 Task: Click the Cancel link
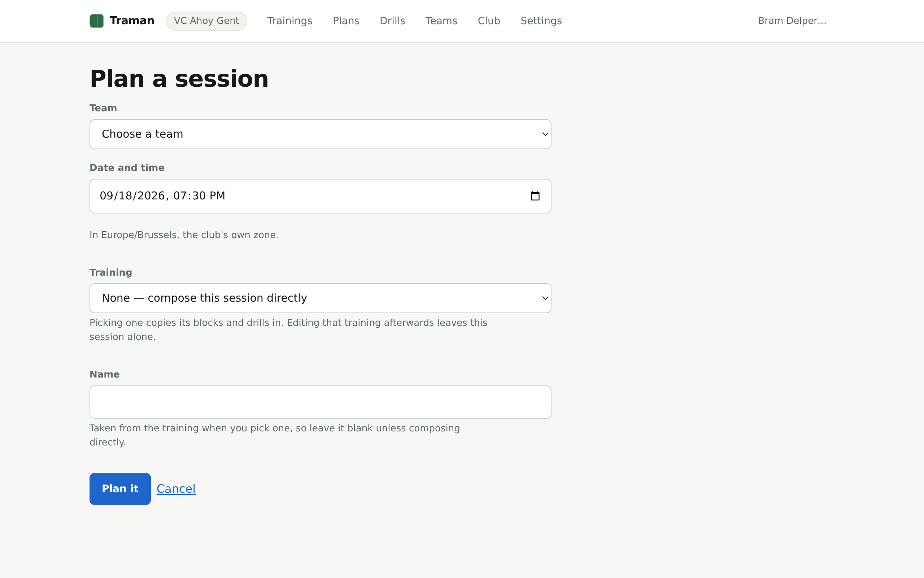tap(176, 488)
